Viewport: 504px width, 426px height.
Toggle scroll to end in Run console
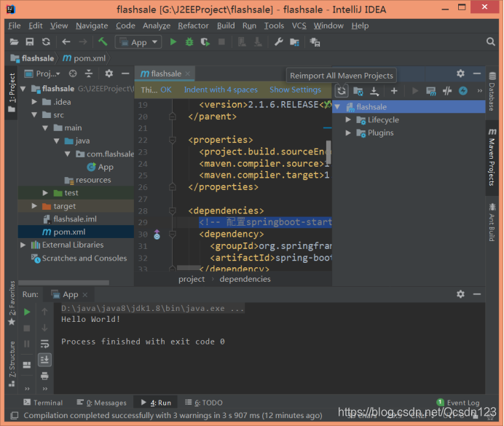pos(44,360)
